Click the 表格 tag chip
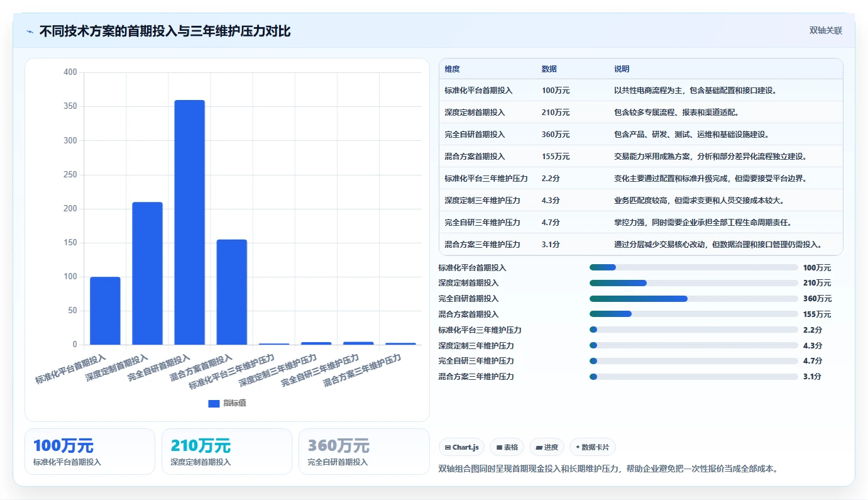868x500 pixels. 507,447
